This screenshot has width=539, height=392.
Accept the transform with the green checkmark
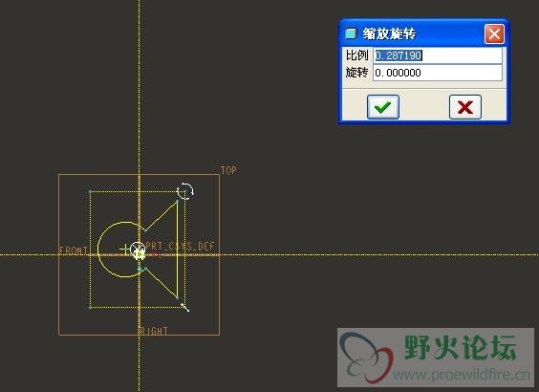click(383, 107)
